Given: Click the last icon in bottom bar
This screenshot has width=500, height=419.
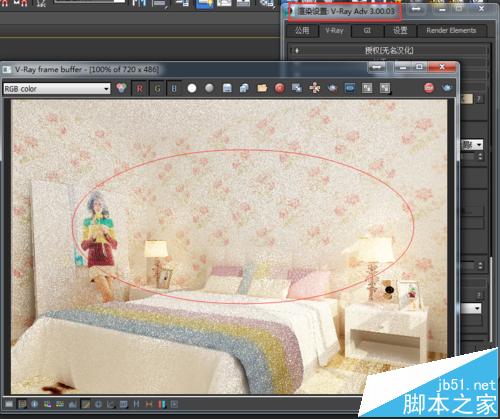Looking at the screenshot, I should pos(174,404).
